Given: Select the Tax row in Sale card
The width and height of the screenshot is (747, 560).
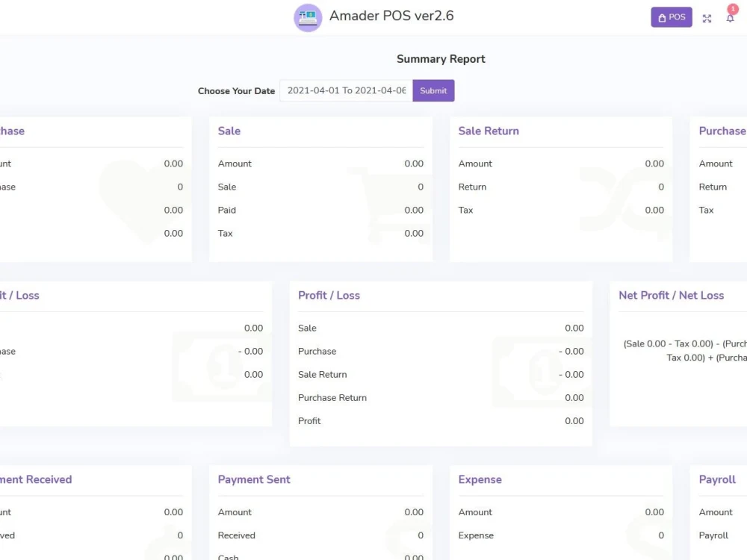Looking at the screenshot, I should (x=320, y=233).
